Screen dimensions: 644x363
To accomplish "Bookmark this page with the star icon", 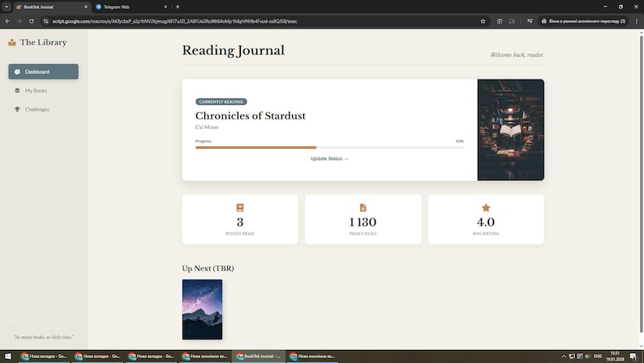I will pyautogui.click(x=483, y=21).
